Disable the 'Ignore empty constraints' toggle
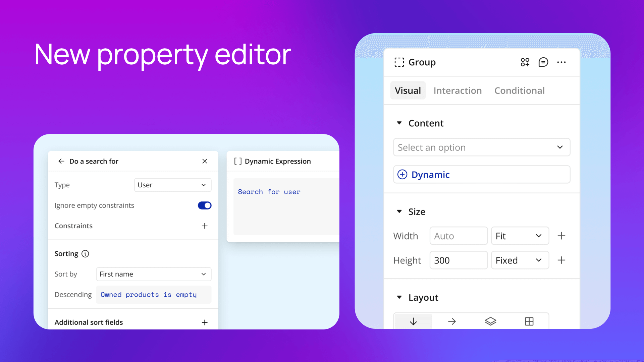 (205, 205)
